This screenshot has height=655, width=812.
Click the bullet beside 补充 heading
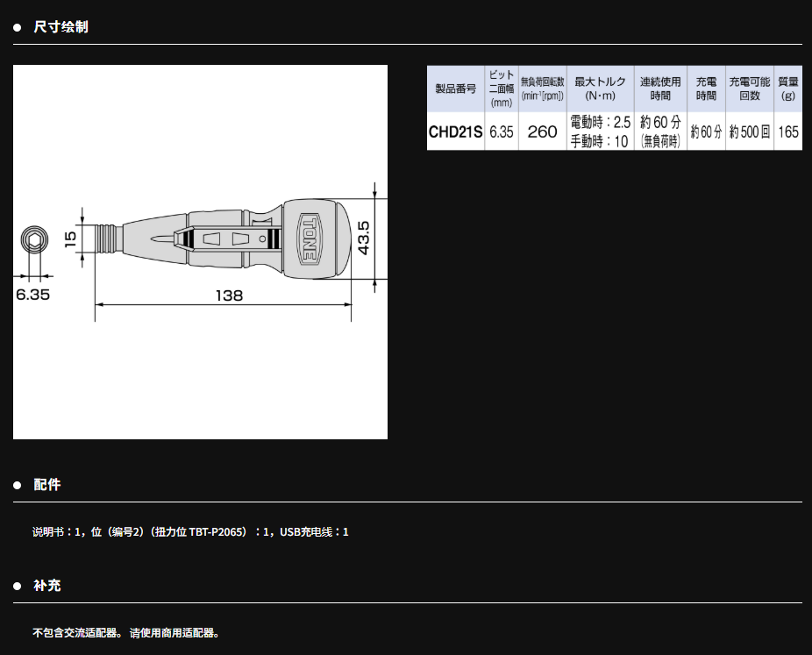point(18,586)
